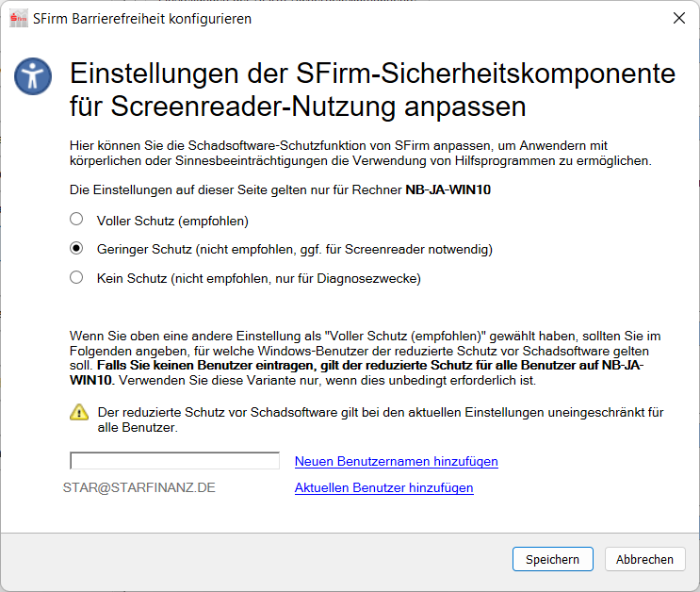Screen dimensions: 700x592
Task: Select the 'Voller Schutz (empfohlen)' radio button
Action: 76,219
